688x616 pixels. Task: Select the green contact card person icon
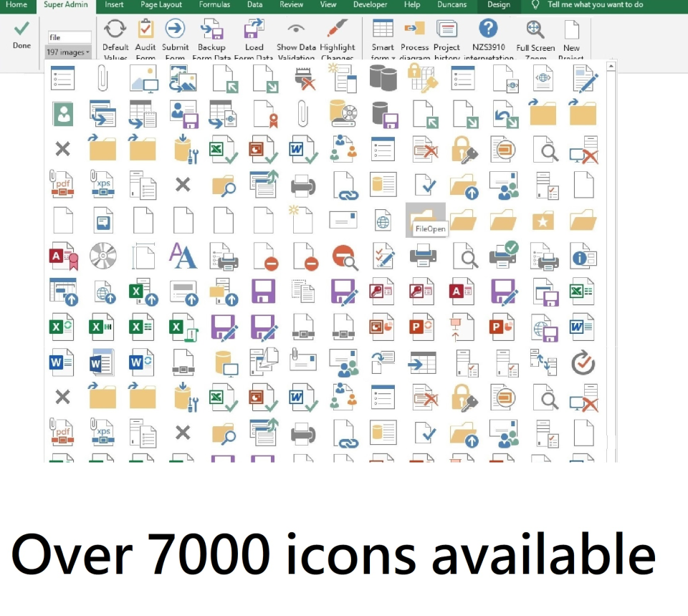tap(63, 114)
